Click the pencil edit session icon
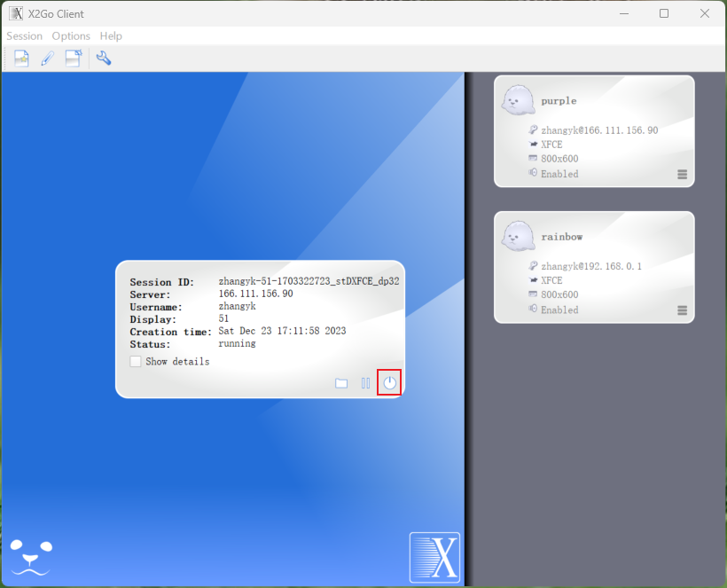 click(x=48, y=59)
